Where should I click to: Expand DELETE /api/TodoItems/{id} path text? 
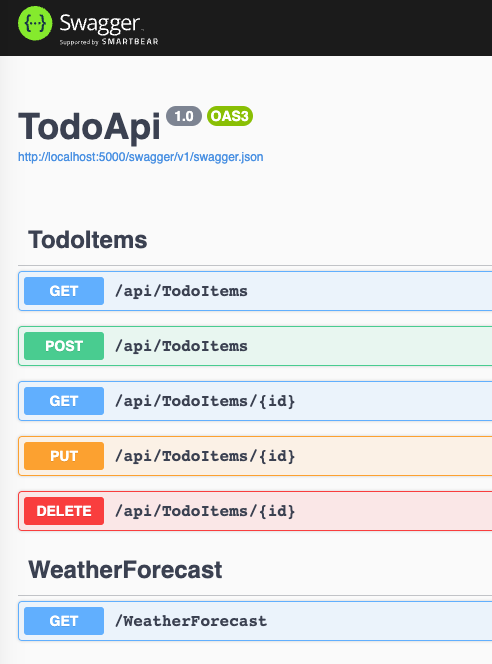[x=205, y=511]
